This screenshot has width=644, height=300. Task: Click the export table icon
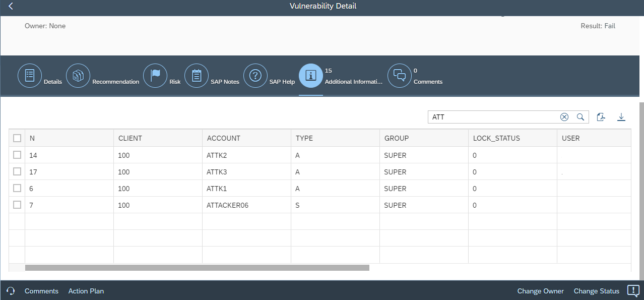tap(601, 117)
